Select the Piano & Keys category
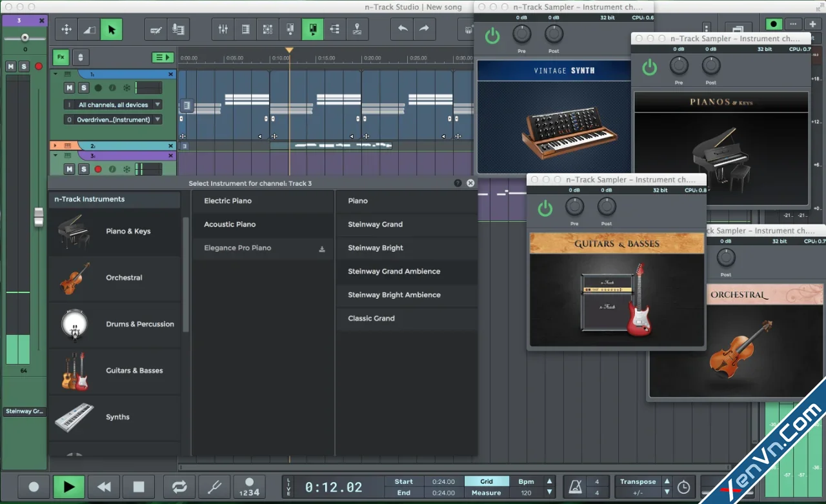This screenshot has width=826, height=504. click(114, 232)
